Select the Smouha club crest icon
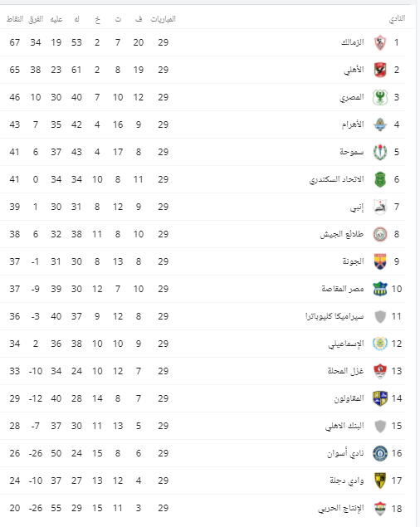420x527 pixels. click(x=380, y=152)
